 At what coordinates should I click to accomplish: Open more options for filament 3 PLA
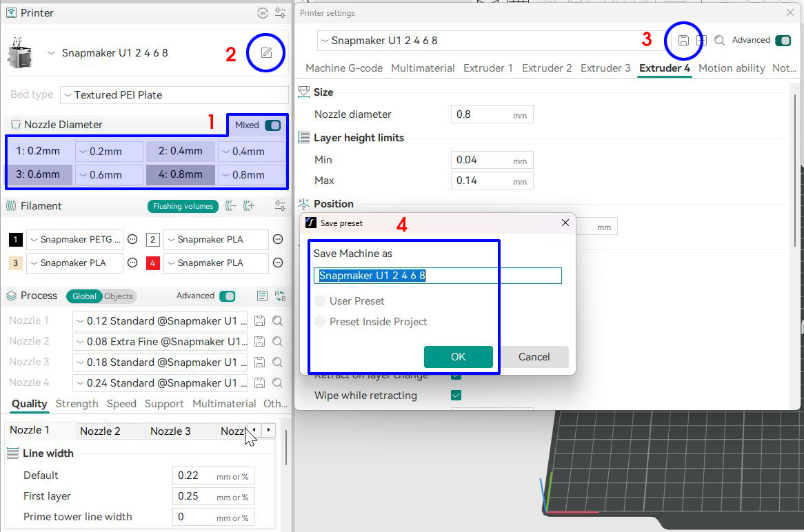132,263
